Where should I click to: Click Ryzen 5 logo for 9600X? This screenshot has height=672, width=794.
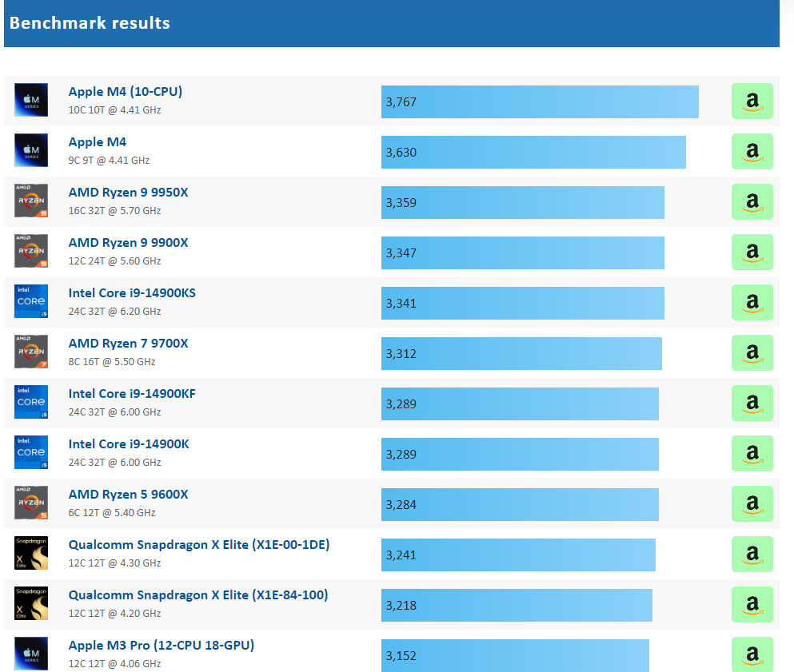pos(31,503)
